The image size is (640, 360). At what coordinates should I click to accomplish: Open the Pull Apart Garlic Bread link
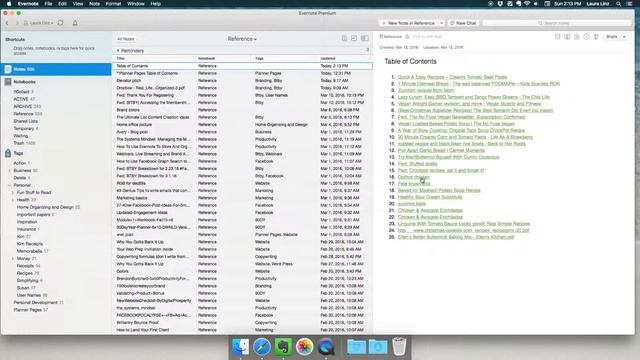[441, 151]
